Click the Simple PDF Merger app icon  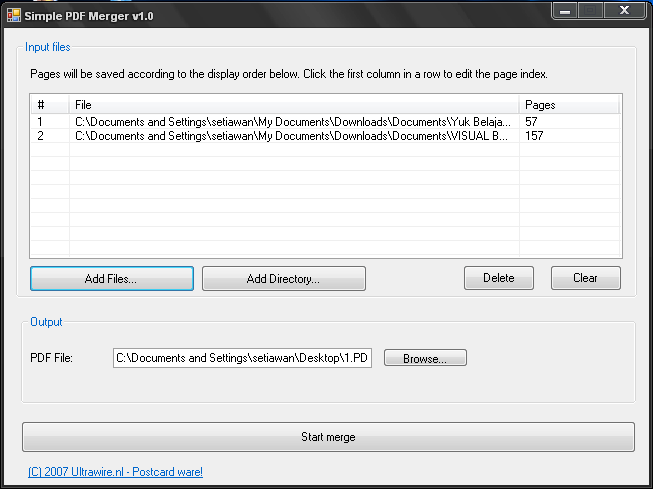(x=14, y=15)
